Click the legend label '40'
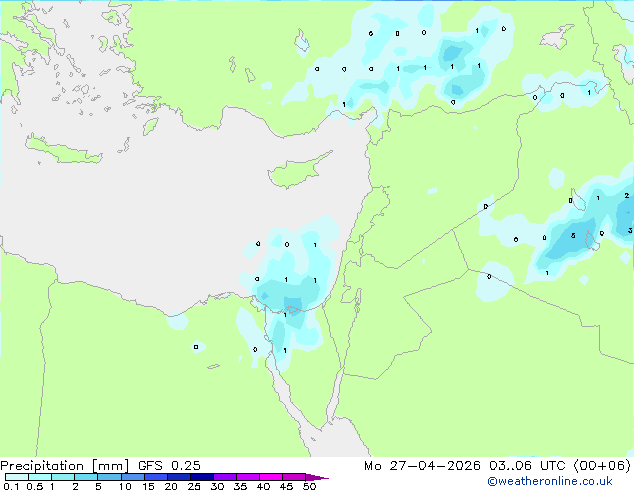 click(263, 486)
